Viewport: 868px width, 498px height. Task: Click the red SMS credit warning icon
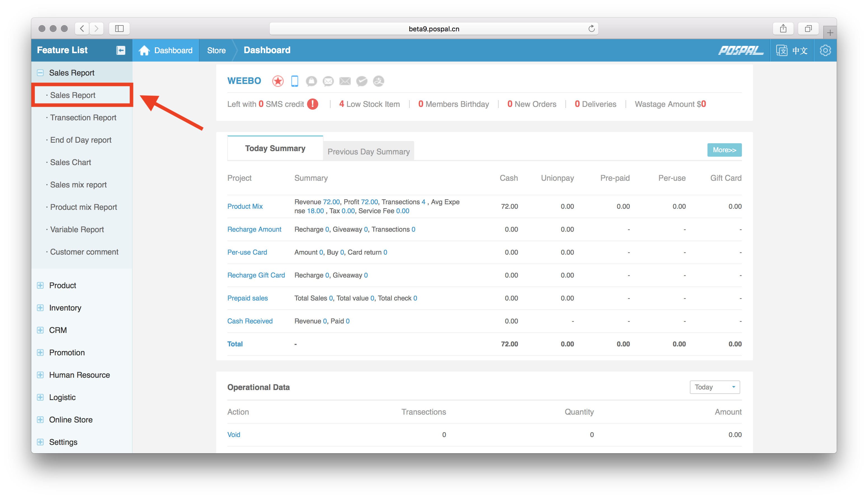312,104
